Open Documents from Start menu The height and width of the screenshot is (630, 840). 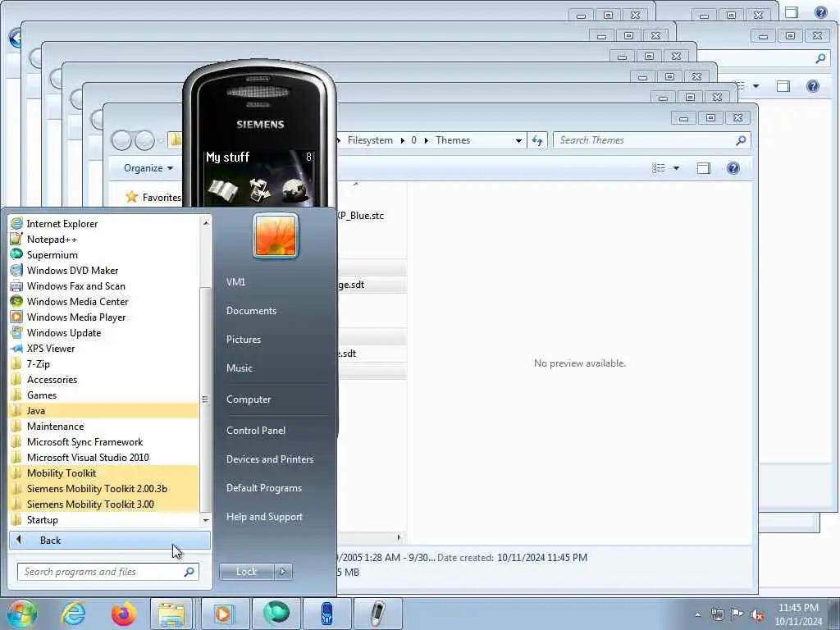click(251, 311)
